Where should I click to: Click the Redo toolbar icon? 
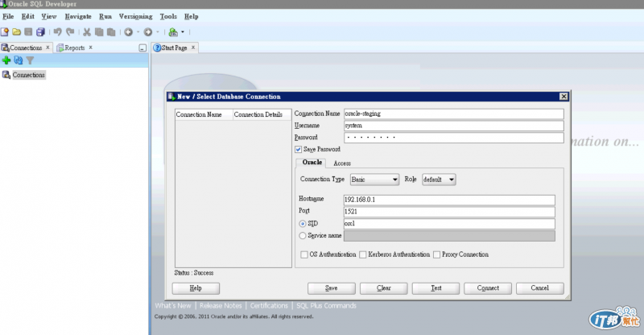click(70, 32)
